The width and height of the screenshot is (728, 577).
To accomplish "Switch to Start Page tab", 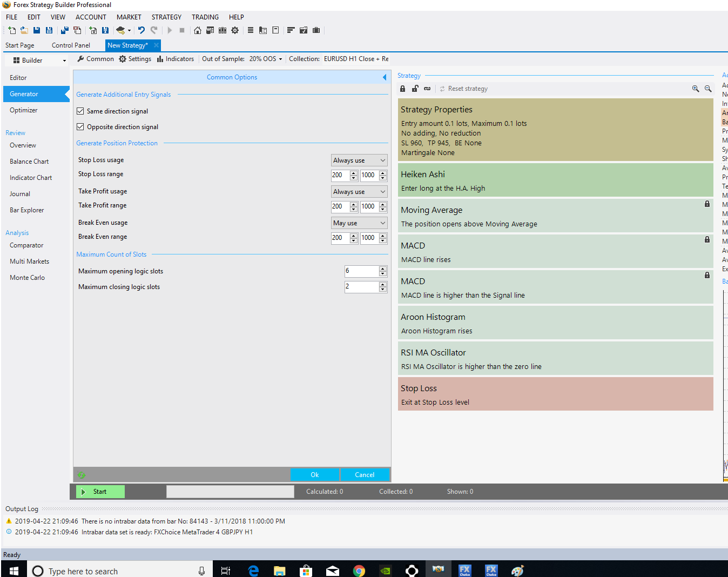I will pyautogui.click(x=20, y=45).
